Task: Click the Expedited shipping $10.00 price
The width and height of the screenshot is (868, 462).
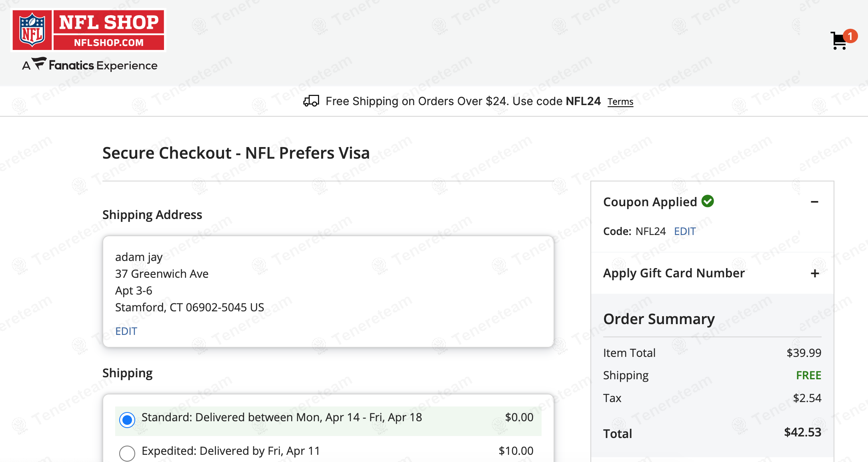Action: 516,451
